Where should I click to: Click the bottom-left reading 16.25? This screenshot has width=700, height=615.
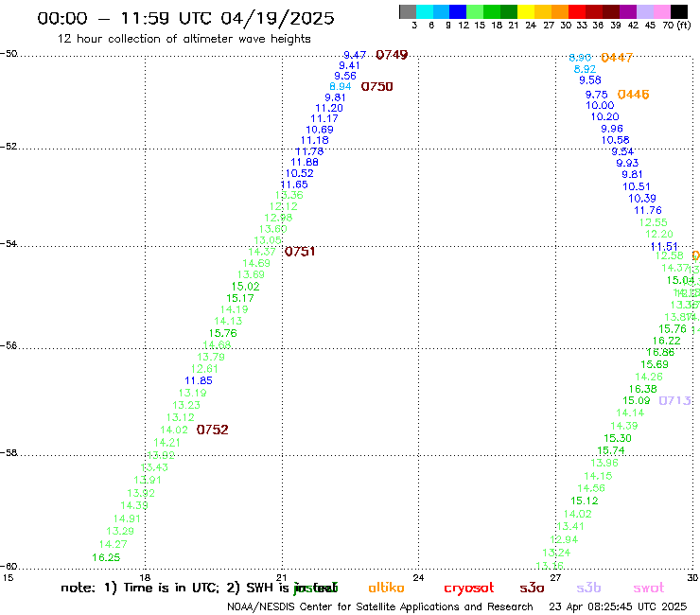tap(106, 557)
